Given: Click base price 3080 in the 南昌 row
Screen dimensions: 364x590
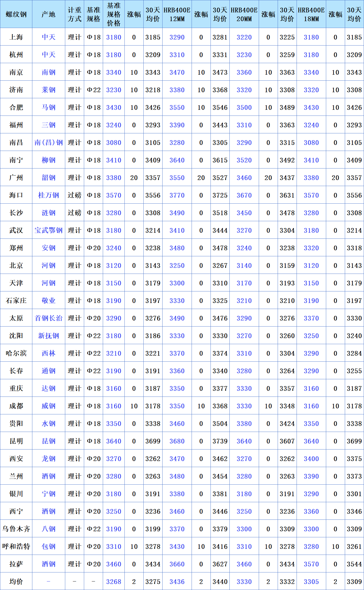Looking at the screenshot, I should (x=114, y=142).
